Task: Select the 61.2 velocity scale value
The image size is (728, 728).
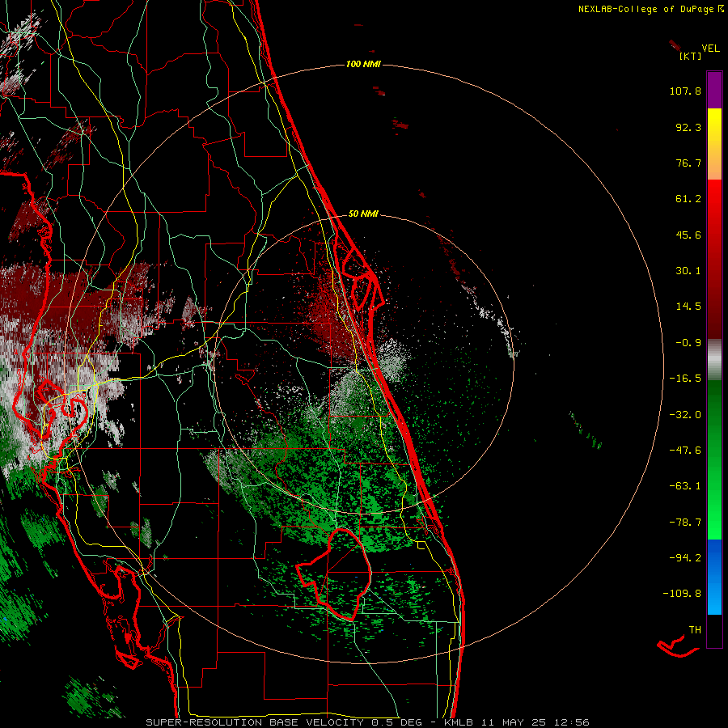Action: pyautogui.click(x=688, y=199)
